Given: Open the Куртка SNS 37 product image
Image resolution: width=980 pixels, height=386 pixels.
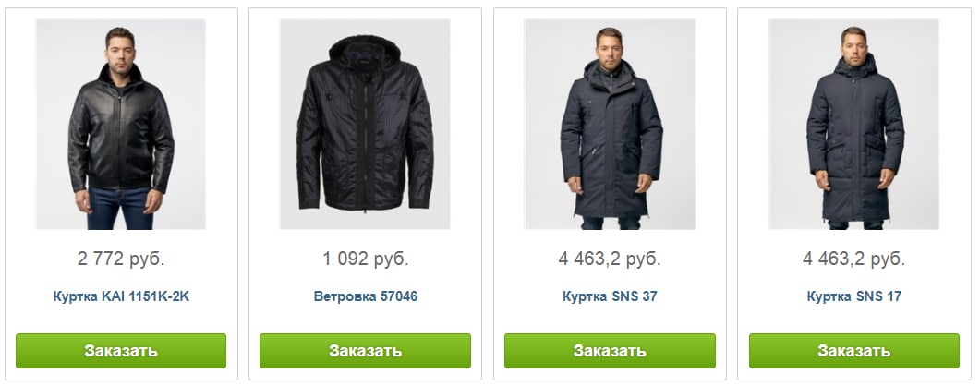Looking at the screenshot, I should click(x=610, y=125).
